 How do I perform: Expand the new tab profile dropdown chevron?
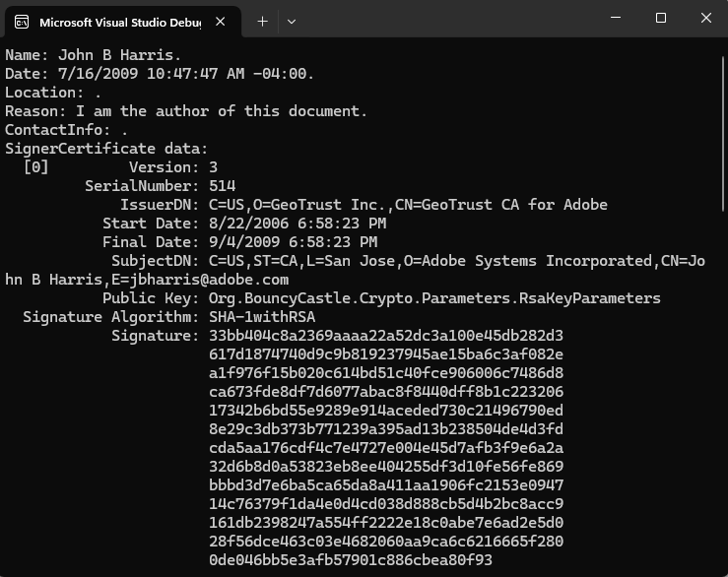click(x=292, y=21)
